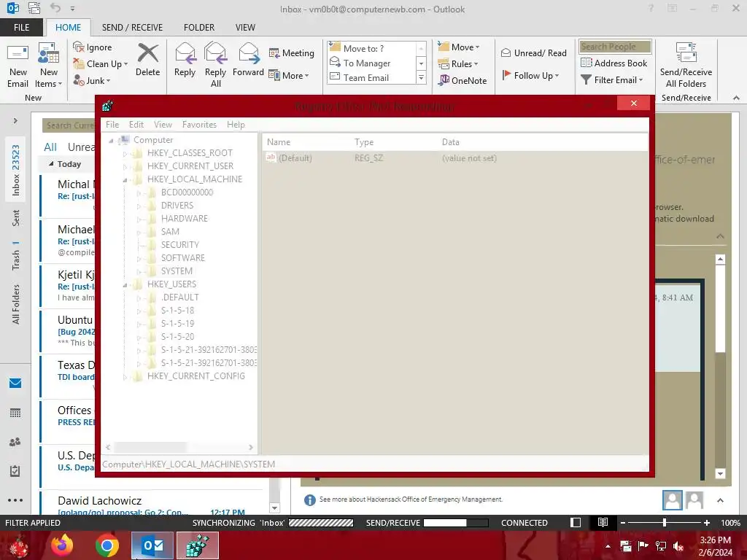This screenshot has width=747, height=560.
Task: Reply to the selected email
Action: pyautogui.click(x=185, y=60)
